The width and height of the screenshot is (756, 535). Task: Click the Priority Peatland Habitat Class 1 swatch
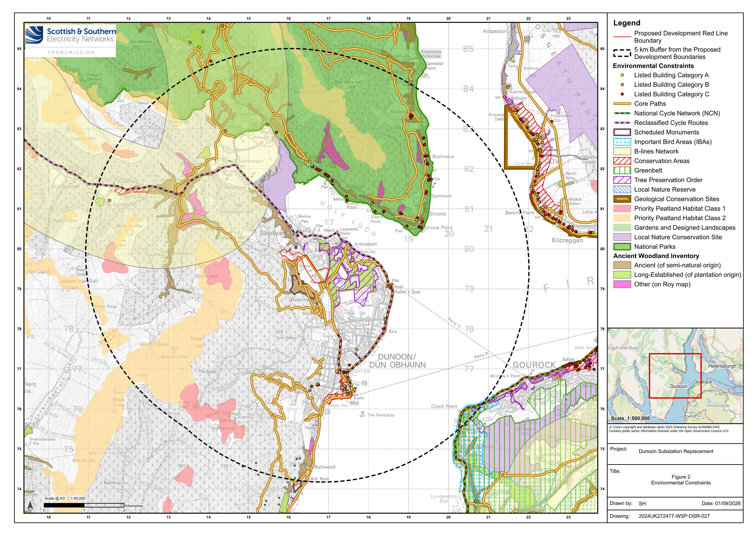(622, 209)
